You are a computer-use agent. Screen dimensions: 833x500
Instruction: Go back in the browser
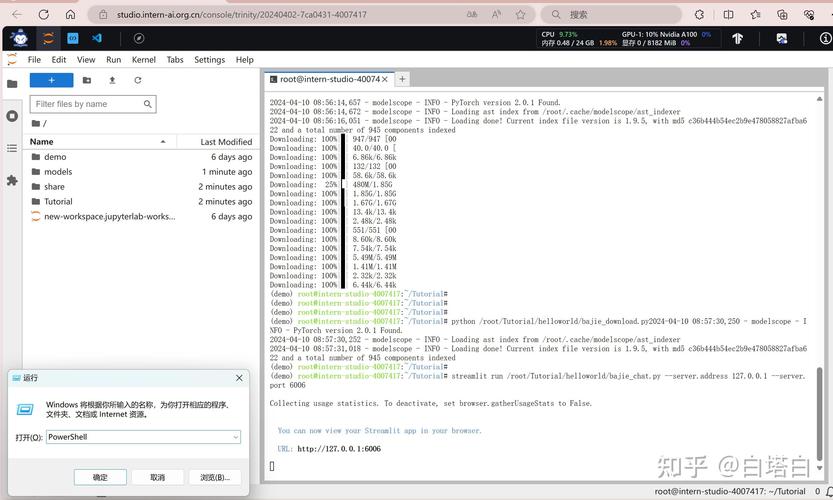click(x=16, y=14)
